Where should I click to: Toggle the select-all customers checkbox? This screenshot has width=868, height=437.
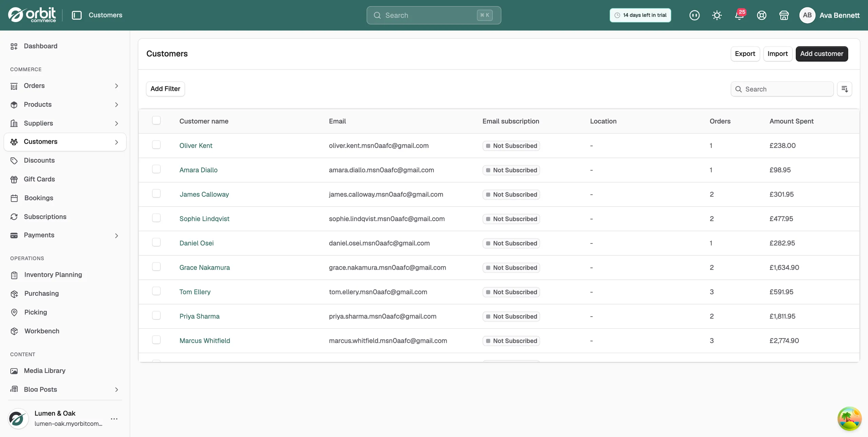156,120
